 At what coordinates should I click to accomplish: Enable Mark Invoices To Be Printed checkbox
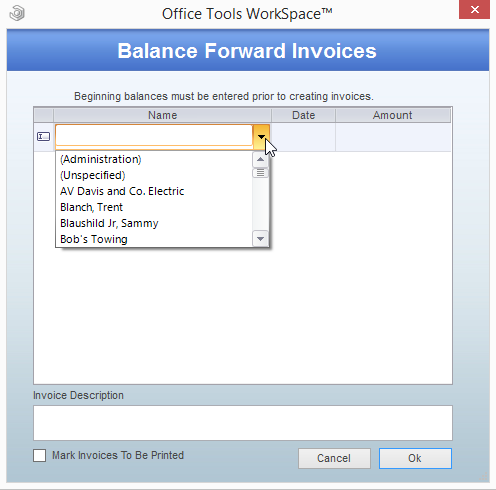(x=40, y=455)
